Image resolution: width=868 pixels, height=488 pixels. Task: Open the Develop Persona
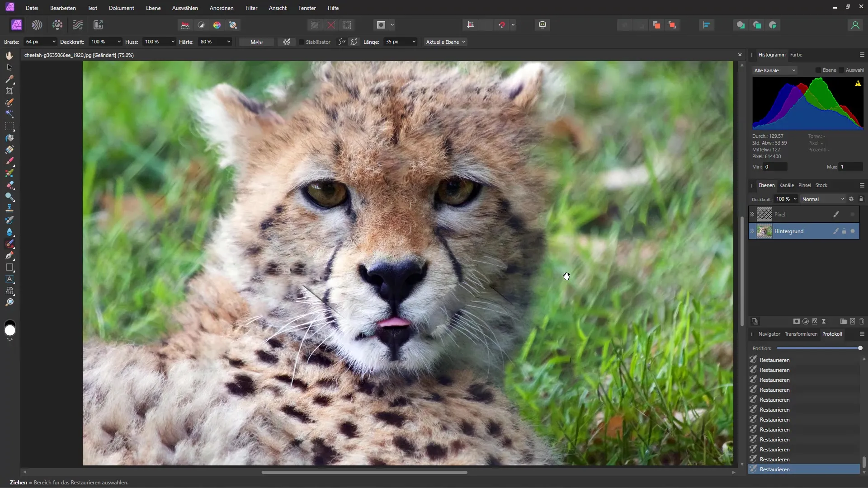click(57, 25)
